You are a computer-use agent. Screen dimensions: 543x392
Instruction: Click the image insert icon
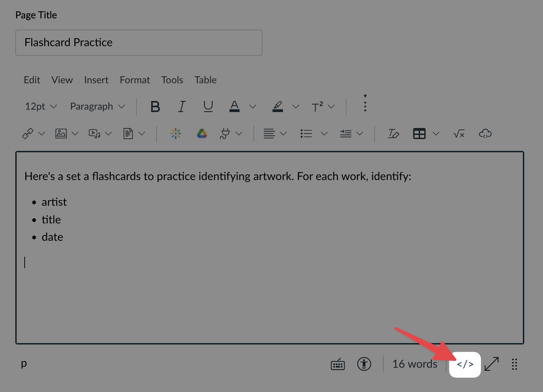tap(61, 134)
